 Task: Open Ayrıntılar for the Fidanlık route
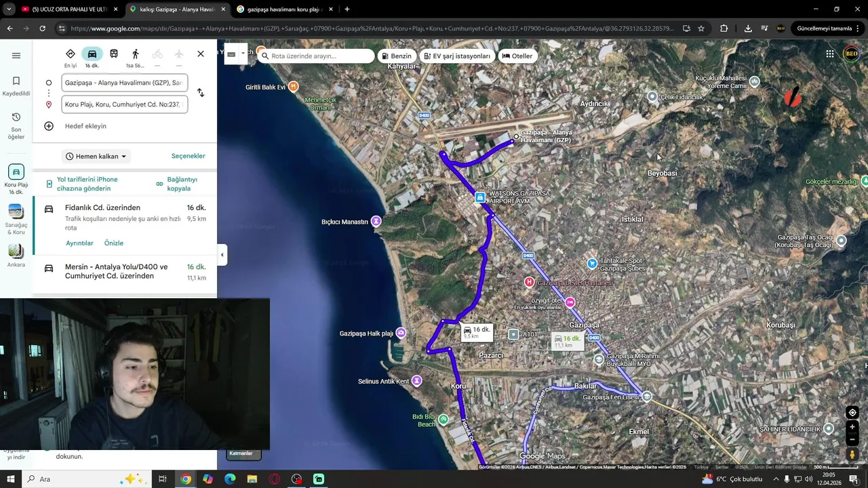pyautogui.click(x=79, y=243)
